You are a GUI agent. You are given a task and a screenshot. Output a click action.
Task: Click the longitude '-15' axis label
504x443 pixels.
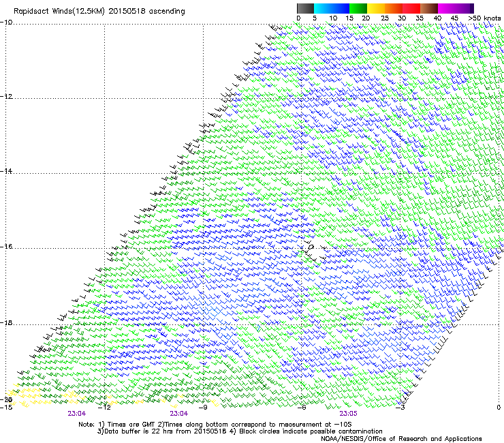[6, 408]
